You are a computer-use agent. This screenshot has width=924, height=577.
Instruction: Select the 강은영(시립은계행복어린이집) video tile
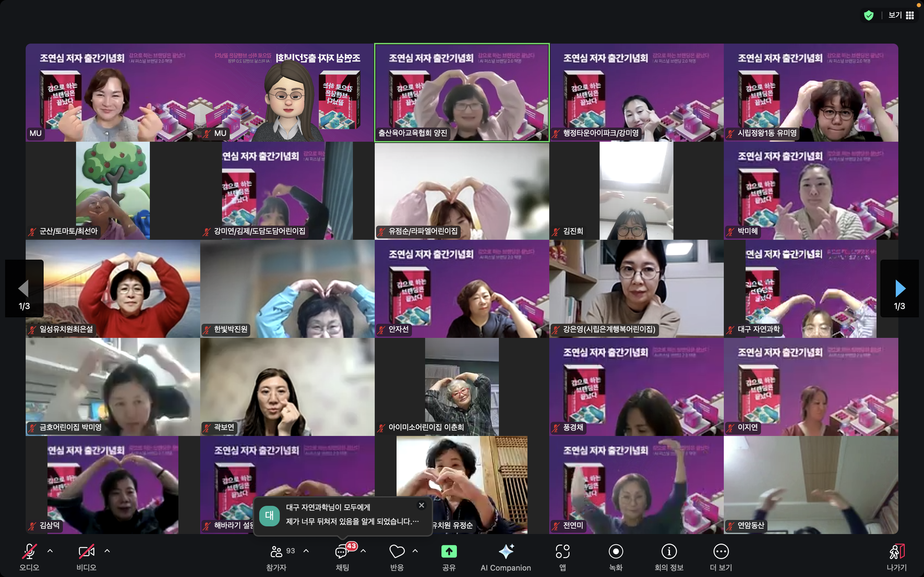click(x=636, y=288)
